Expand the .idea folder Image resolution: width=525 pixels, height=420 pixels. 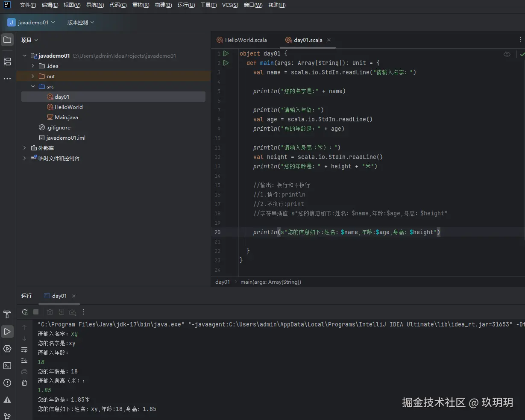tap(33, 66)
